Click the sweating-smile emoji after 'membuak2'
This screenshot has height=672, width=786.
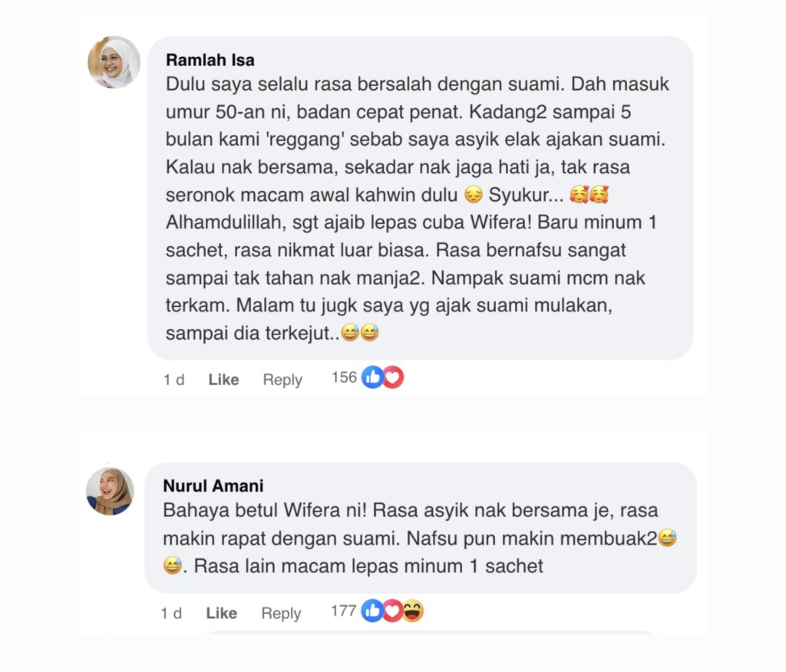click(x=667, y=539)
